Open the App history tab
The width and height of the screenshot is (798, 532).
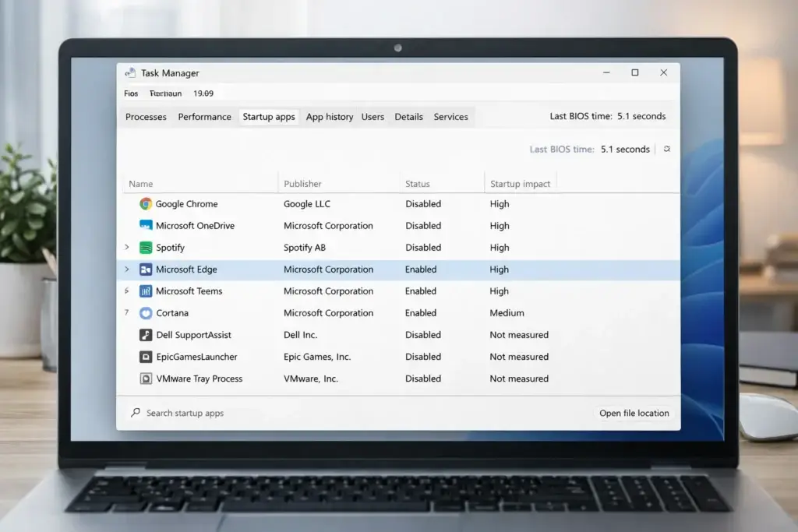330,116
